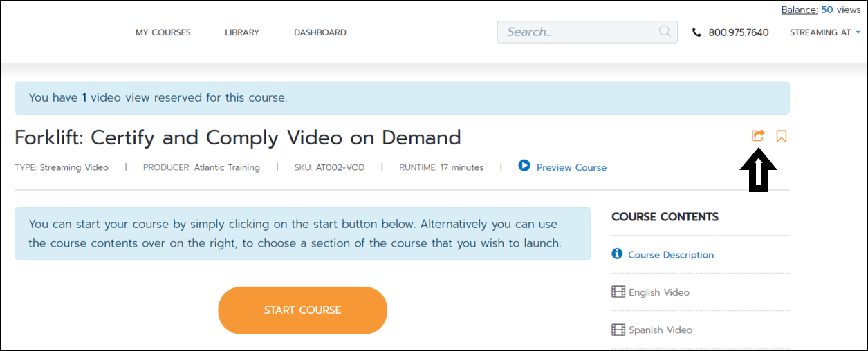
Task: Click the course title heading Forklift: Certify and Comply
Action: point(237,137)
